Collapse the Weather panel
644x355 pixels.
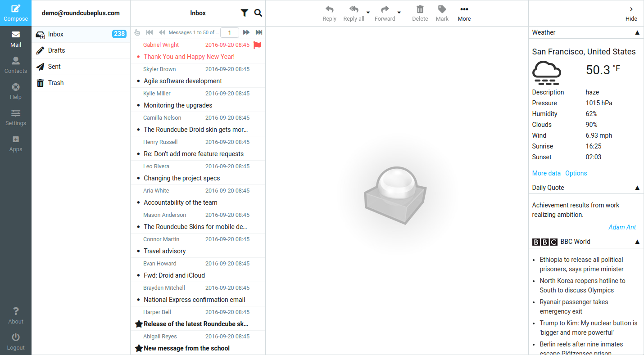click(637, 32)
